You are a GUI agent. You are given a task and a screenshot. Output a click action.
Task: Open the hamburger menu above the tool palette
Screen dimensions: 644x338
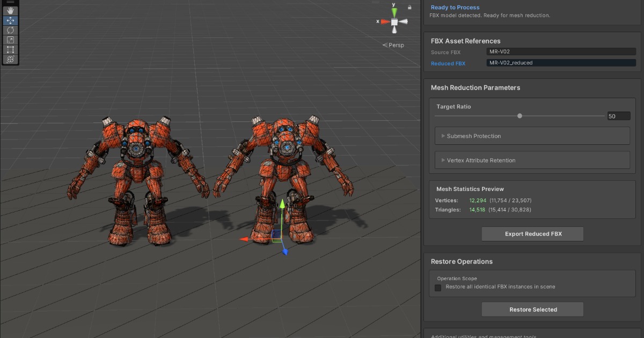tap(11, 2)
